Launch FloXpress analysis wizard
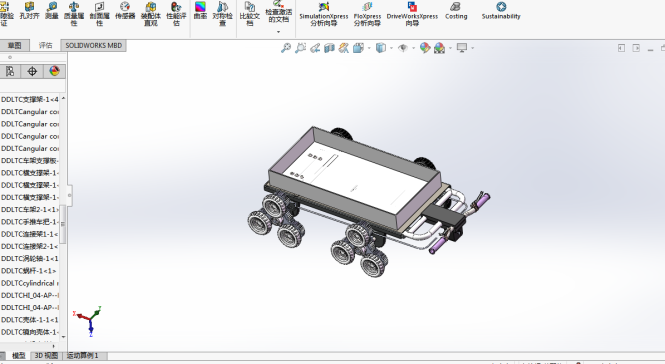Screen dimensions: 665x364 (x=367, y=14)
